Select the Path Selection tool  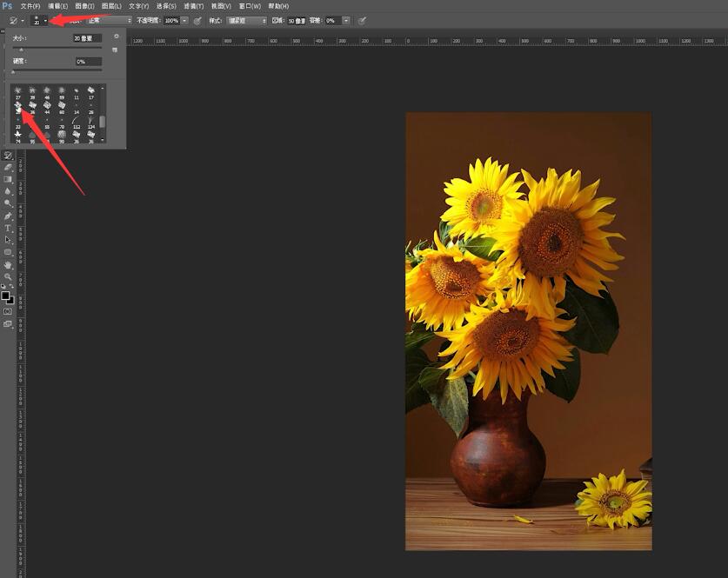pos(8,240)
